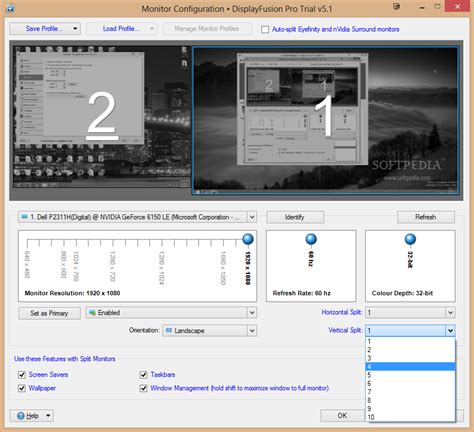Click the 1280 x 720 resolution label

pyautogui.click(x=112, y=266)
